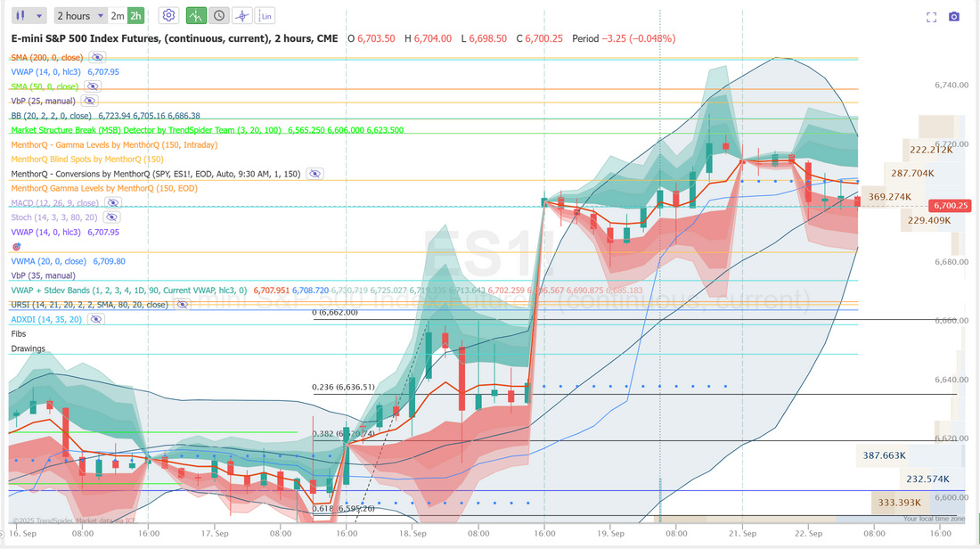980x557 pixels.
Task: Toggle Stoch indicator eye icon
Action: coord(110,217)
